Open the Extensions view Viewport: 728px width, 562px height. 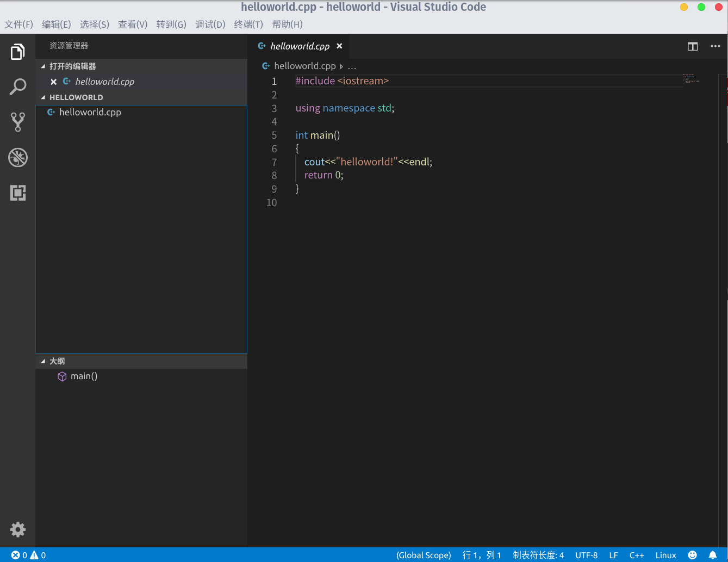17,193
